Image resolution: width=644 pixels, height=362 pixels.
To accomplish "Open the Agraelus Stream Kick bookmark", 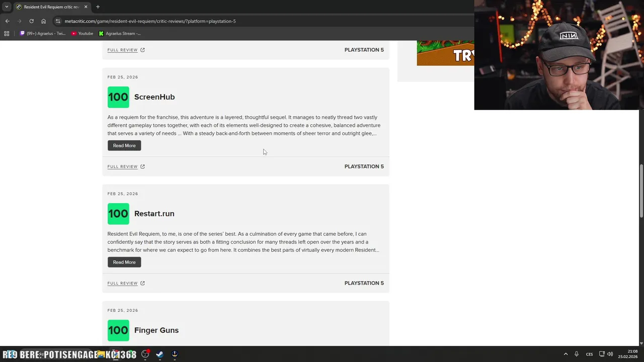I will coord(120,34).
